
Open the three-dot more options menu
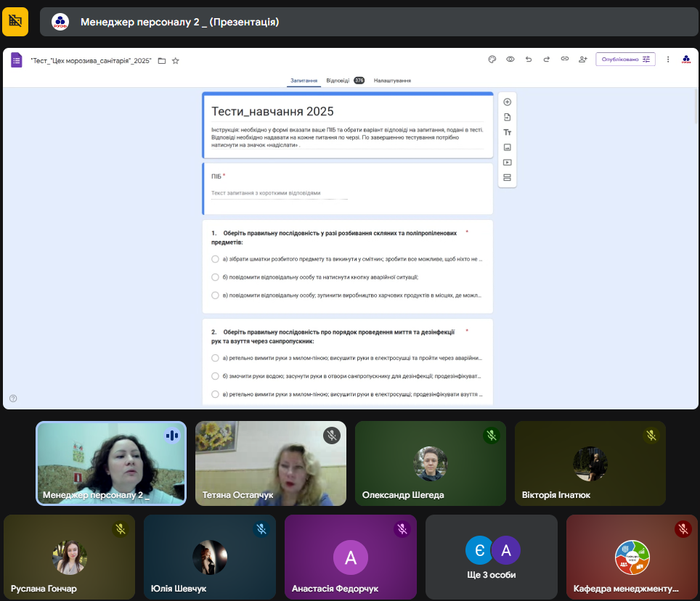[668, 60]
